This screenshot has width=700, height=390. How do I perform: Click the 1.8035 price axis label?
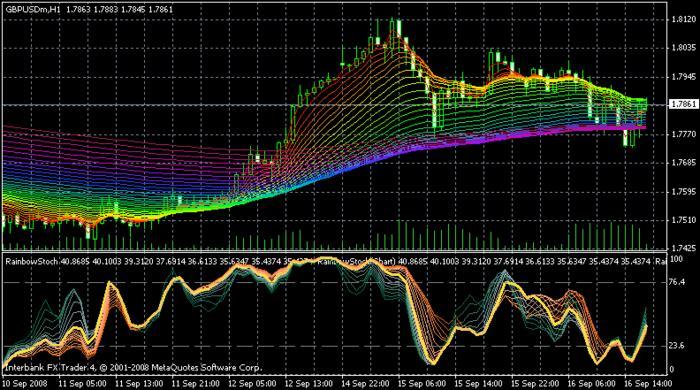pyautogui.click(x=683, y=48)
